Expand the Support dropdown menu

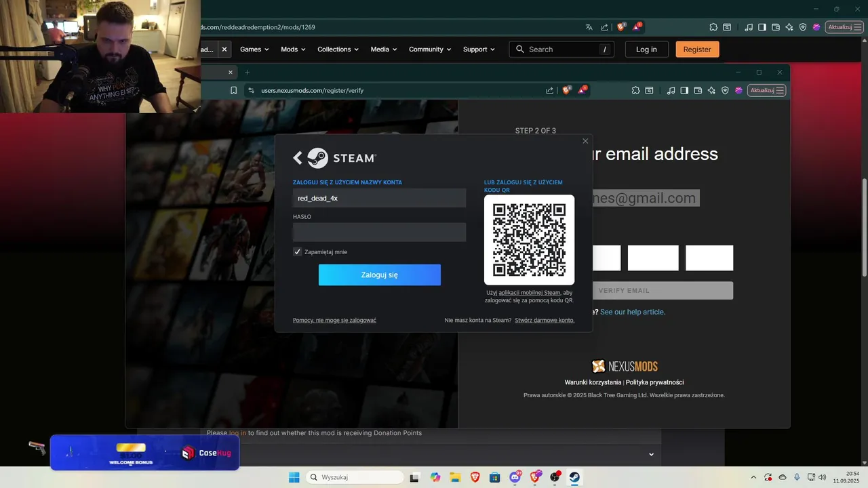[479, 49]
